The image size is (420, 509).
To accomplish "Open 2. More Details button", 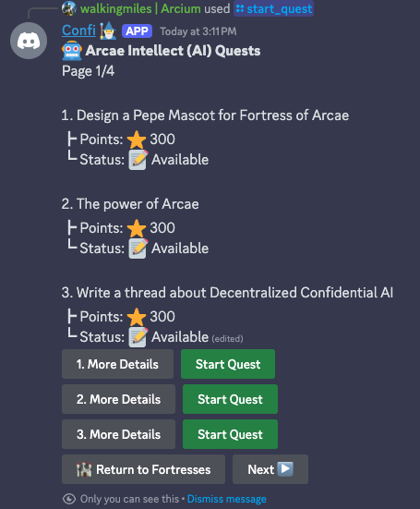I will [x=118, y=399].
